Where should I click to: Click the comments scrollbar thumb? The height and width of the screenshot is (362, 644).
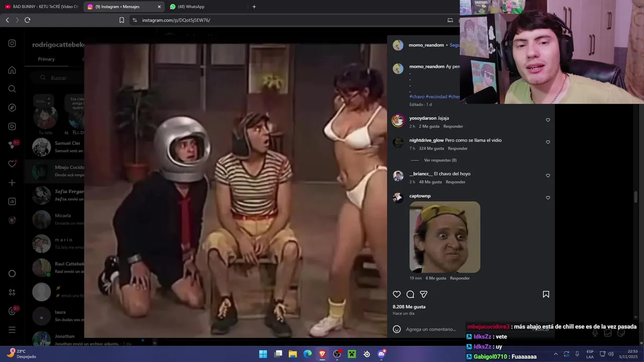tap(635, 197)
